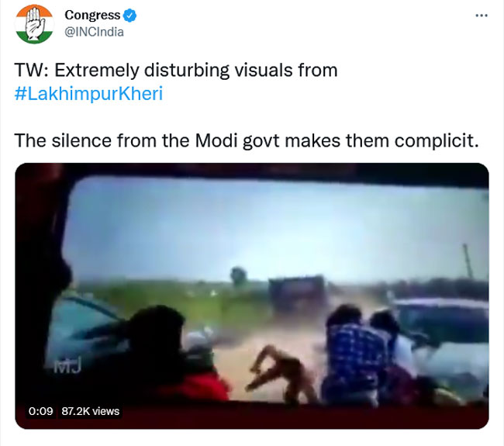Play the embedded tweet video
This screenshot has height=446, width=504.
tap(252, 295)
